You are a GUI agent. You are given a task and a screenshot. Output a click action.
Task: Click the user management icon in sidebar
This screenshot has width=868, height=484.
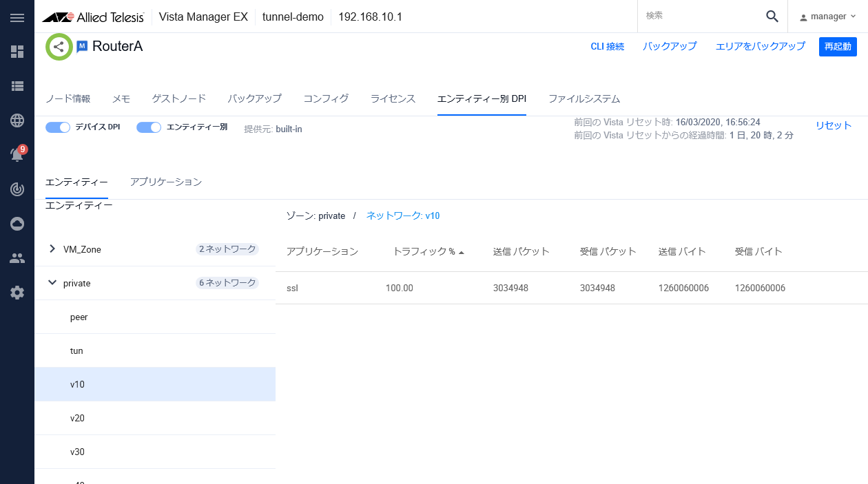click(17, 257)
